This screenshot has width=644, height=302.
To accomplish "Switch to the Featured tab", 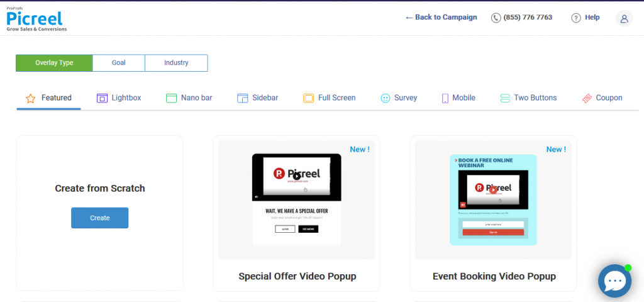I will click(x=48, y=98).
